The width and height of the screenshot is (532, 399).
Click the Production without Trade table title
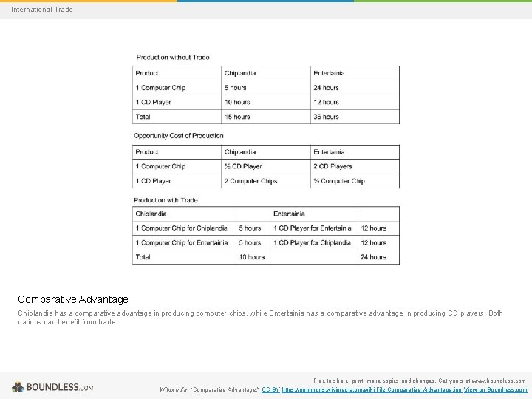tap(173, 58)
